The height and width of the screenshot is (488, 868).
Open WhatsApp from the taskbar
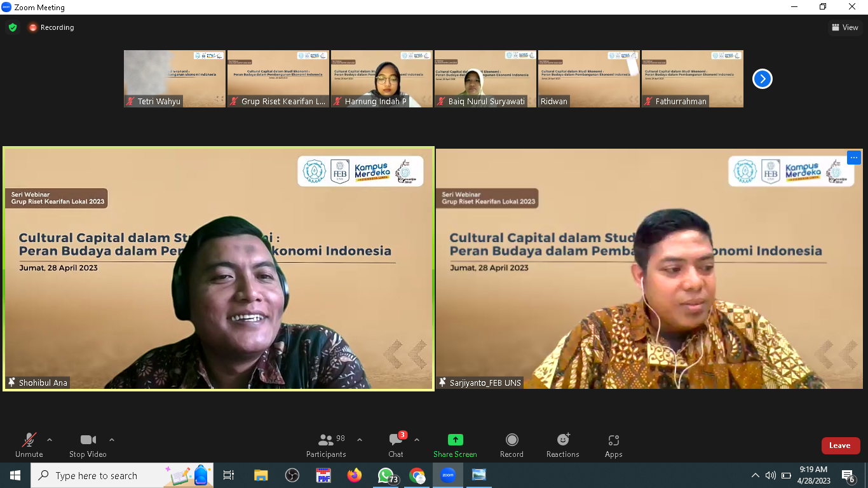point(386,475)
